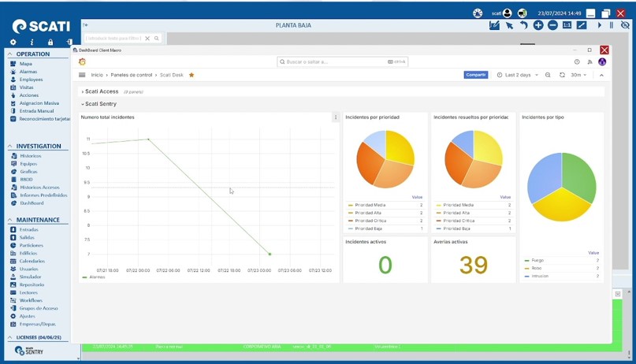The width and height of the screenshot is (636, 364).
Task: Collapse the dashboard top bar chevron
Action: click(601, 75)
